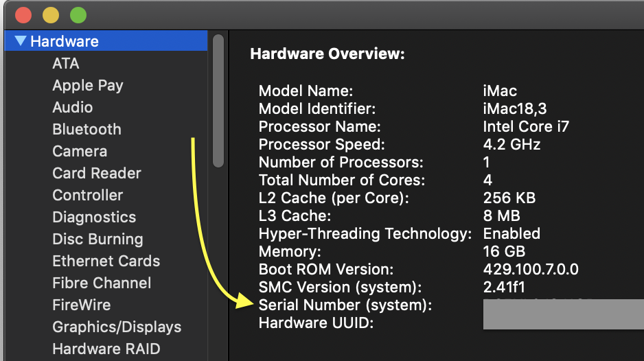View Graphics/Displays information
644x361 pixels.
[x=117, y=327]
